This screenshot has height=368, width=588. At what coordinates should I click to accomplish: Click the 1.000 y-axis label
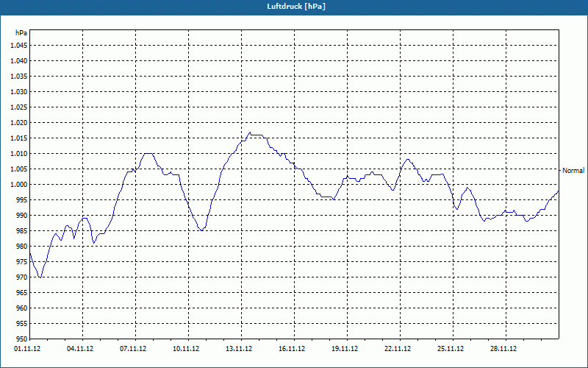click(x=19, y=185)
